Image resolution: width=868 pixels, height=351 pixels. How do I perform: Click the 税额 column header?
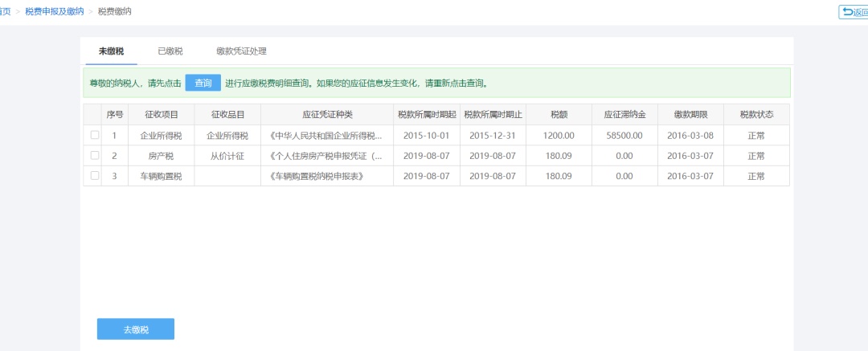[x=559, y=114]
